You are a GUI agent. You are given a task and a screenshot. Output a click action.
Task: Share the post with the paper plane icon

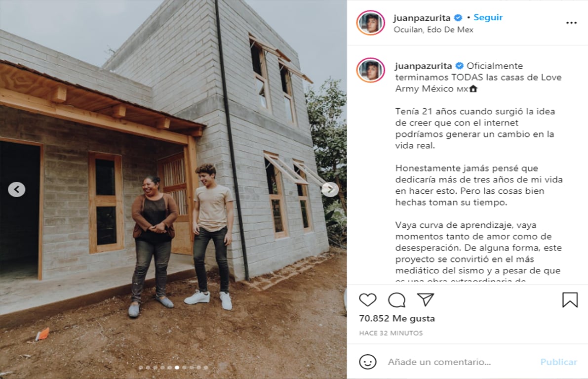(x=426, y=300)
